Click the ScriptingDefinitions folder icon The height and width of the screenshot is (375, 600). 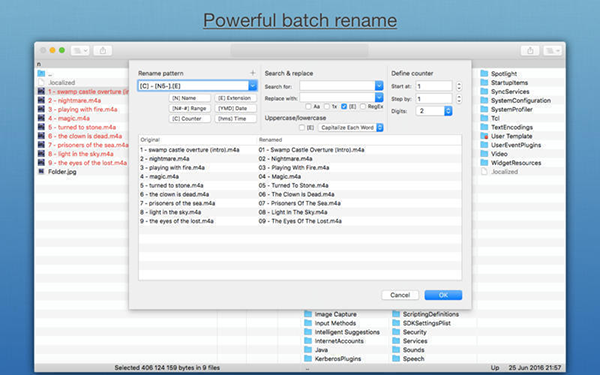[x=396, y=314]
